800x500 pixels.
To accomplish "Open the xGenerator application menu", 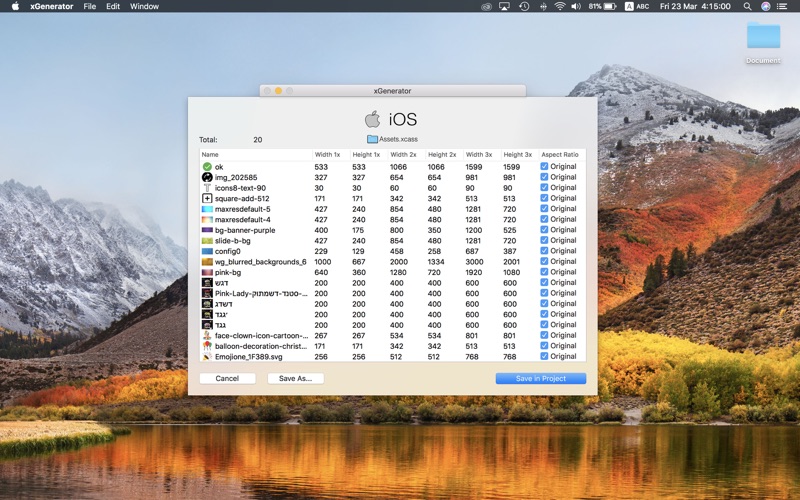I will 52,6.
